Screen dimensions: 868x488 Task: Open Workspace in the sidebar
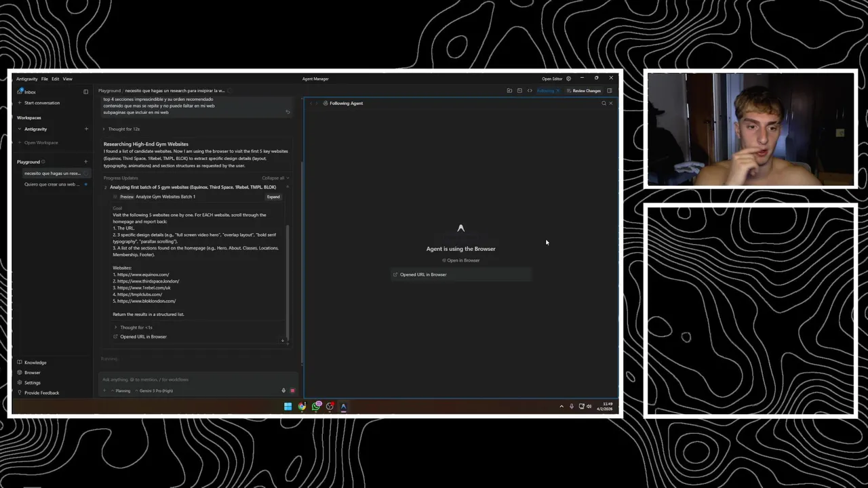[x=39, y=142]
